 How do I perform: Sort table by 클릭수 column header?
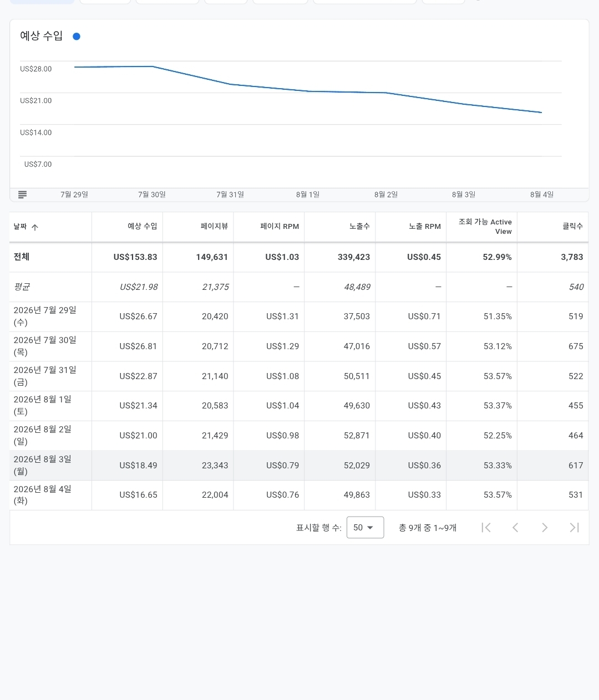click(x=573, y=226)
